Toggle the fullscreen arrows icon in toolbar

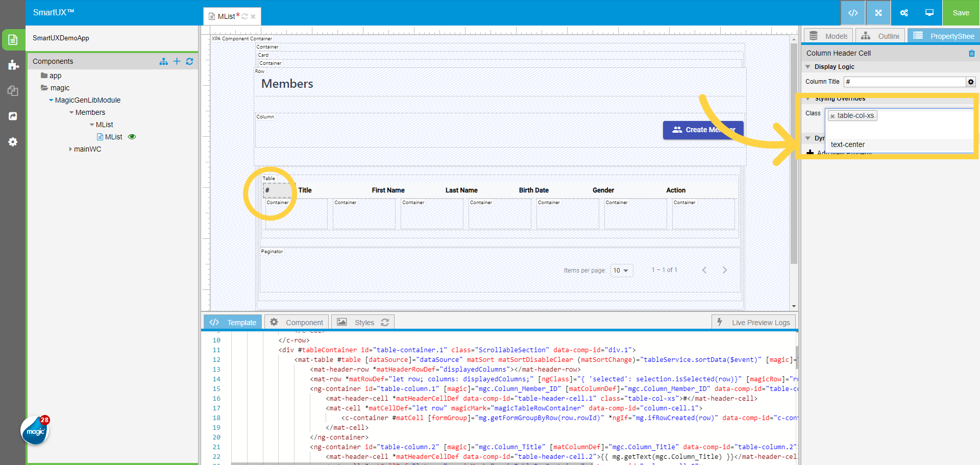point(878,13)
